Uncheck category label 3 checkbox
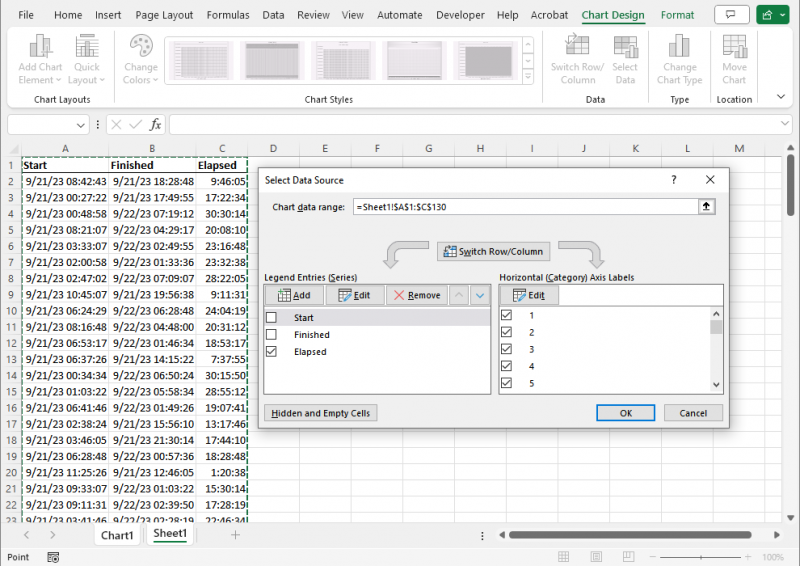800x566 pixels. (x=506, y=349)
